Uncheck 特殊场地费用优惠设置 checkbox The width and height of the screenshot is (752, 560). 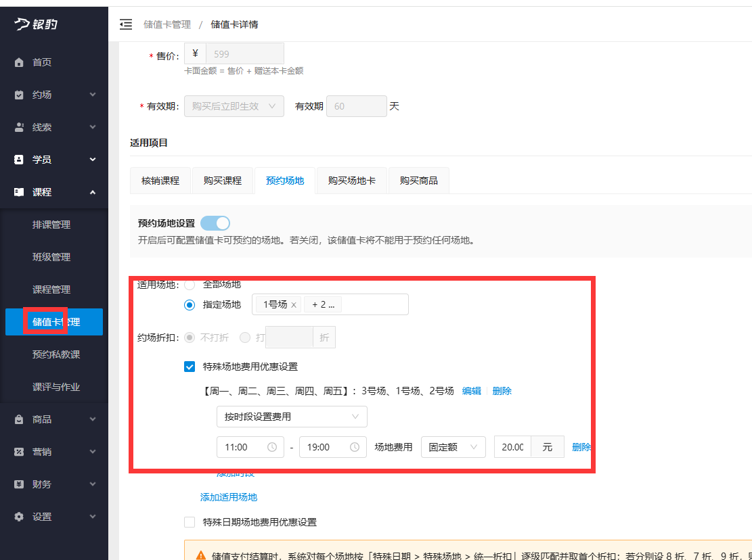click(x=190, y=367)
